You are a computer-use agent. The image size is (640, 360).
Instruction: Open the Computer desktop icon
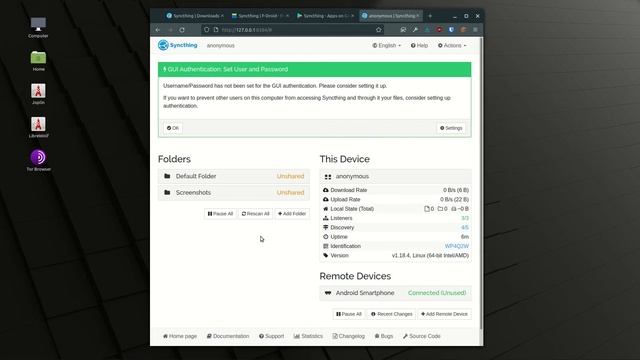(38, 27)
